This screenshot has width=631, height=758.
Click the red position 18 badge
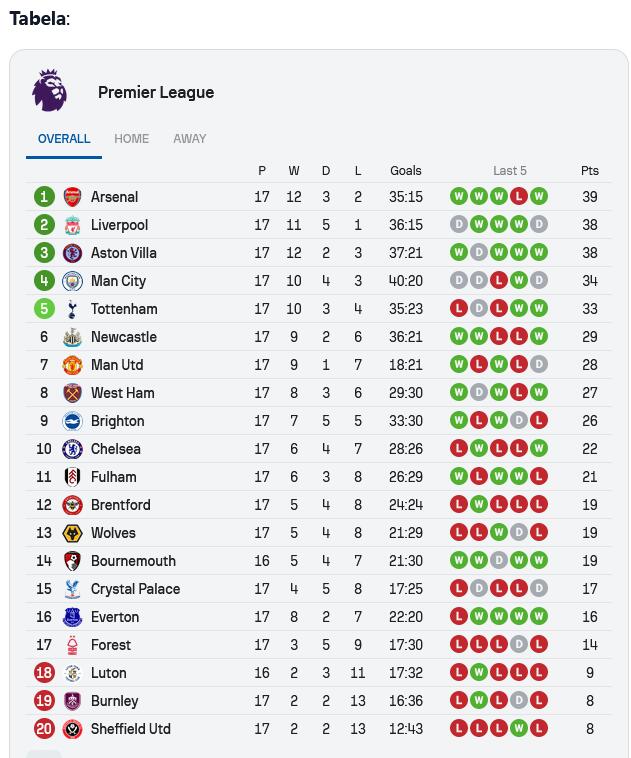coord(44,673)
